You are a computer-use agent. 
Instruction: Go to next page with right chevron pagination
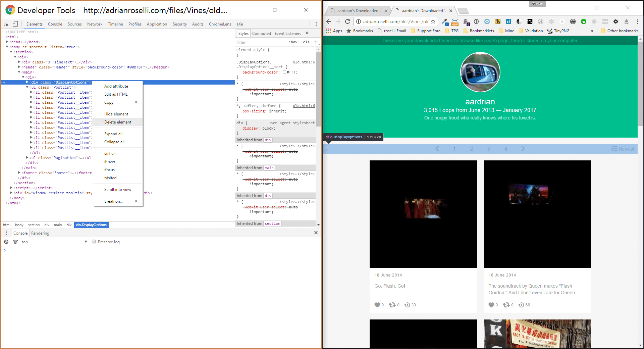(x=523, y=149)
